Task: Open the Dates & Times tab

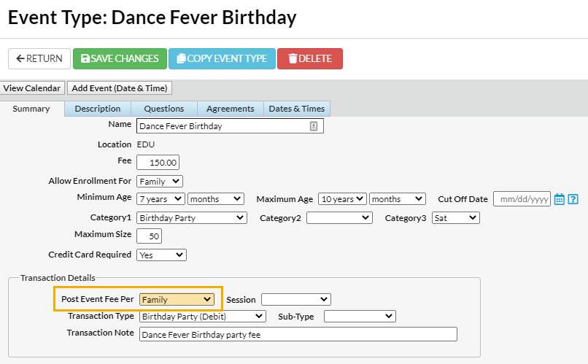Action: (x=297, y=109)
